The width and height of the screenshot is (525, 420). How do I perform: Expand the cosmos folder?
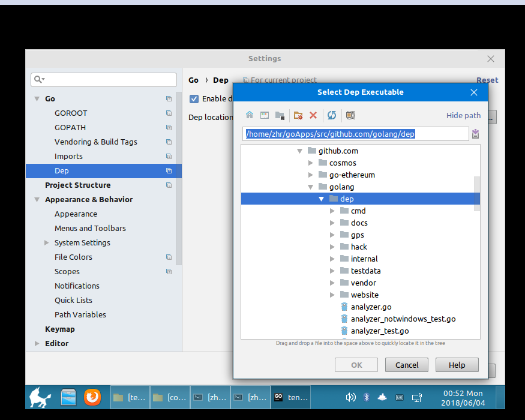pos(311,163)
